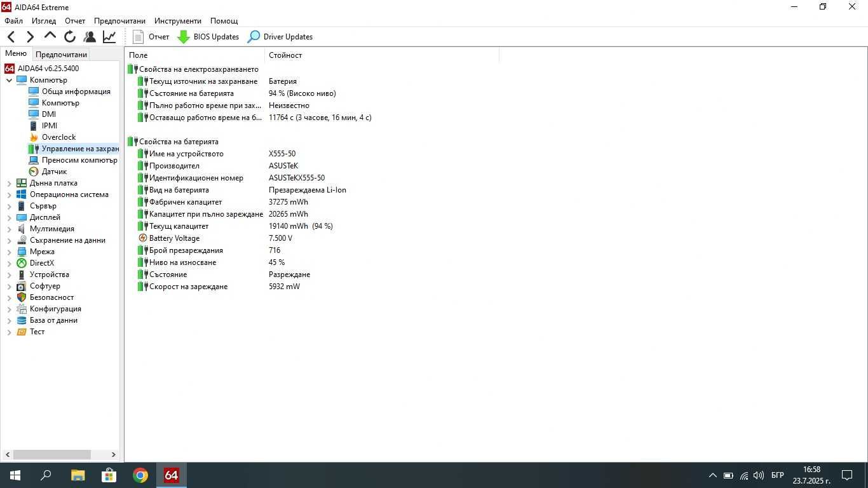868x488 pixels.
Task: Expand the Мрежа tree node
Action: click(10, 252)
